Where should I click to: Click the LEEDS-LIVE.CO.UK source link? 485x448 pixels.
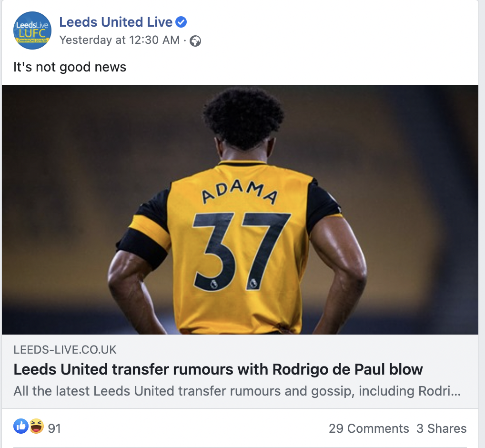tap(65, 350)
